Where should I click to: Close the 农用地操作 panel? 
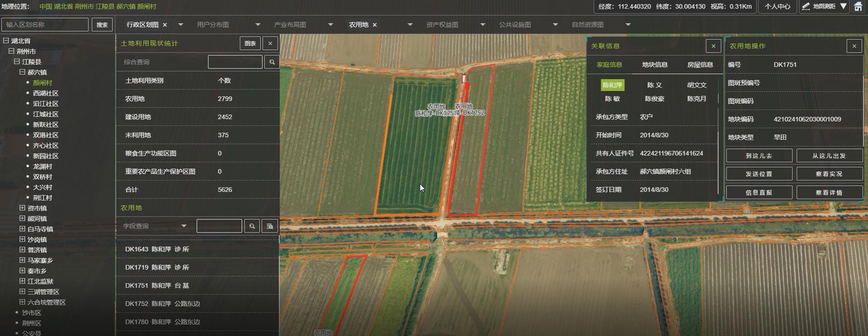(x=854, y=46)
